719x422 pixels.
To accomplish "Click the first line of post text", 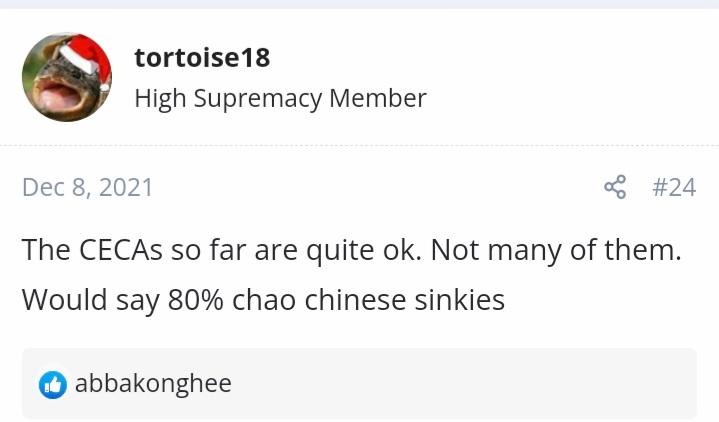I will 350,249.
